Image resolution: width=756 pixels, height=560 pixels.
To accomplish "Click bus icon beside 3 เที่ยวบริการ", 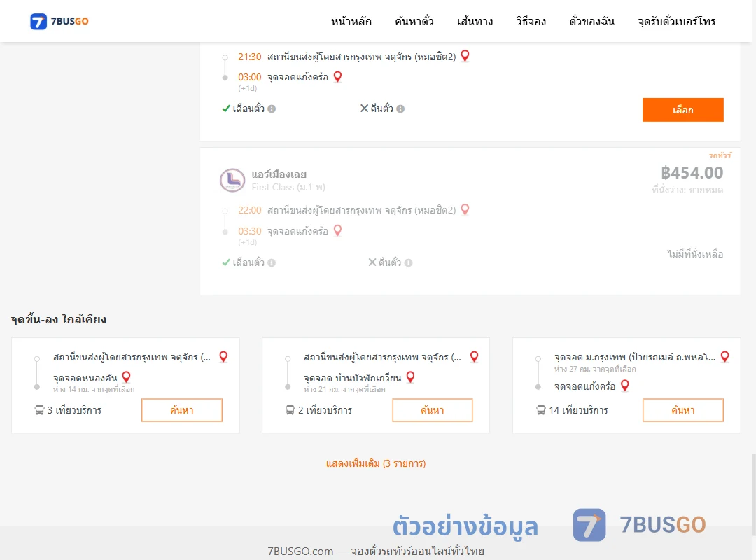I will (x=39, y=410).
